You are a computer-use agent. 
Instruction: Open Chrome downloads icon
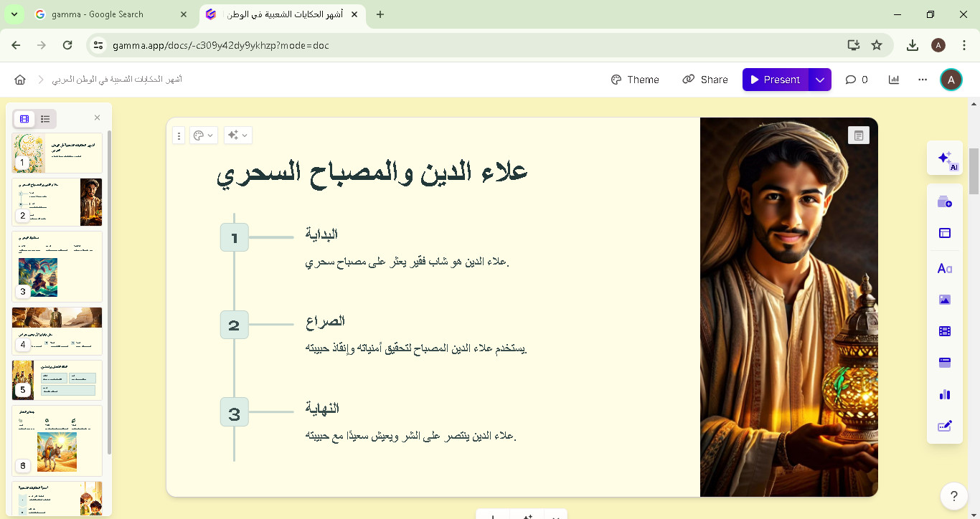pyautogui.click(x=913, y=45)
